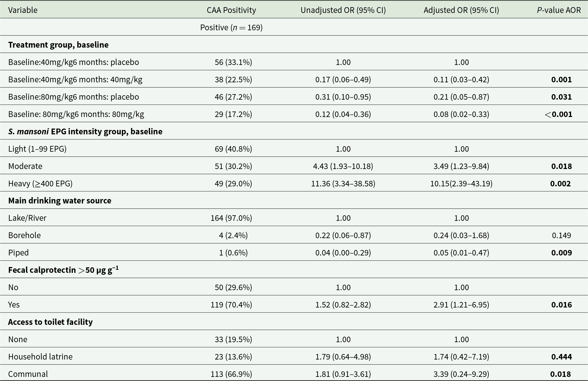Select the Heavy adjusted OR 10.15(2.39–43.19)
This screenshot has height=381, width=588.
(x=461, y=184)
